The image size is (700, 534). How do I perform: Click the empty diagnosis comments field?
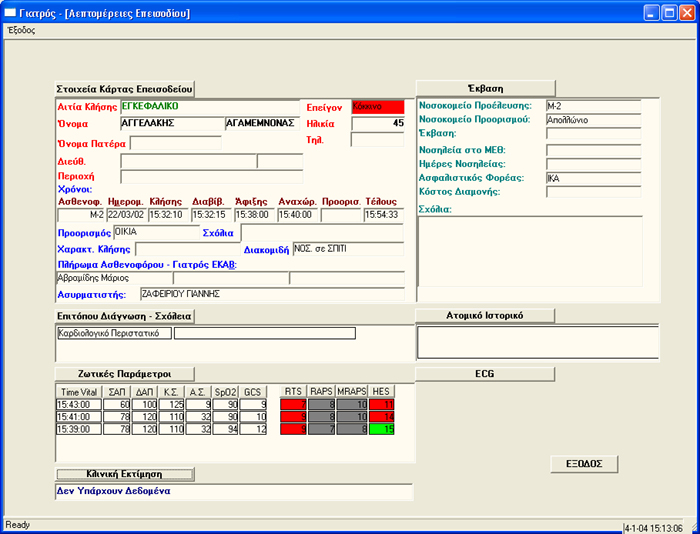(x=265, y=333)
